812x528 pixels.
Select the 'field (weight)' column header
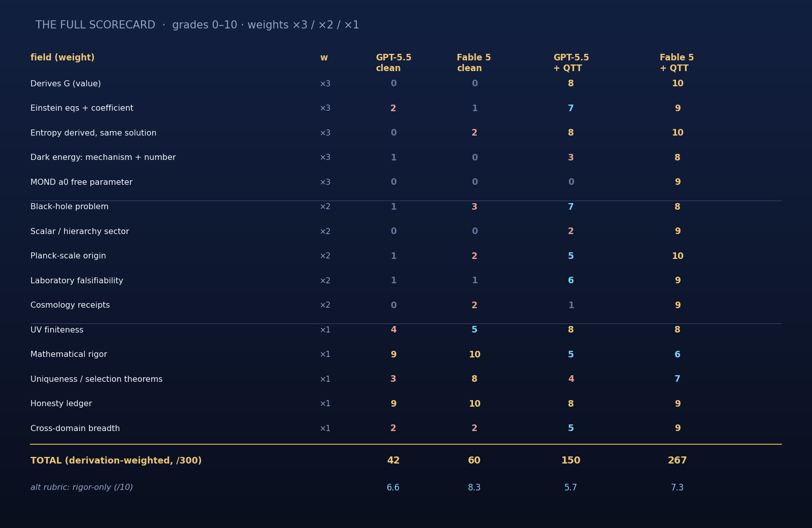(62, 58)
